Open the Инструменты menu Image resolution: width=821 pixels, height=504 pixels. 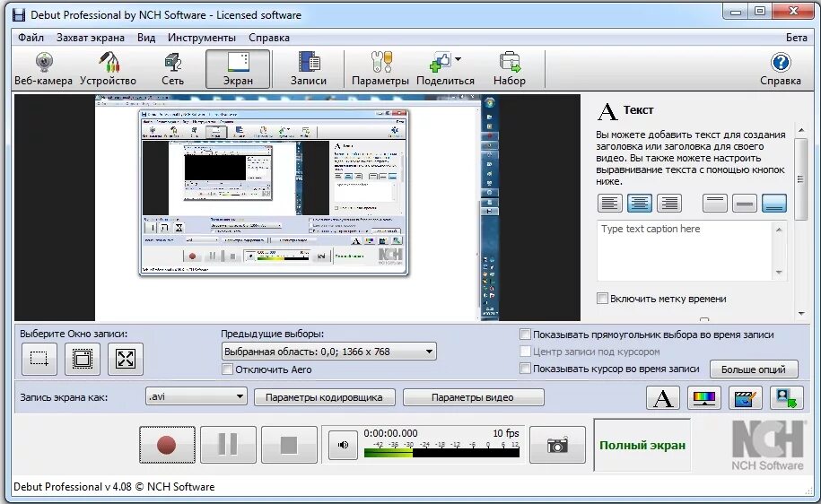click(202, 38)
